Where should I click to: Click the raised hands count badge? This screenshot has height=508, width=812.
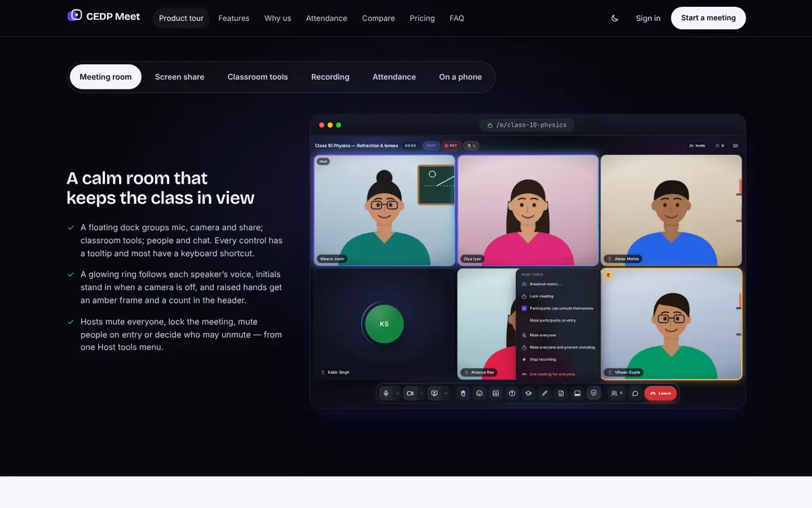[x=471, y=146]
